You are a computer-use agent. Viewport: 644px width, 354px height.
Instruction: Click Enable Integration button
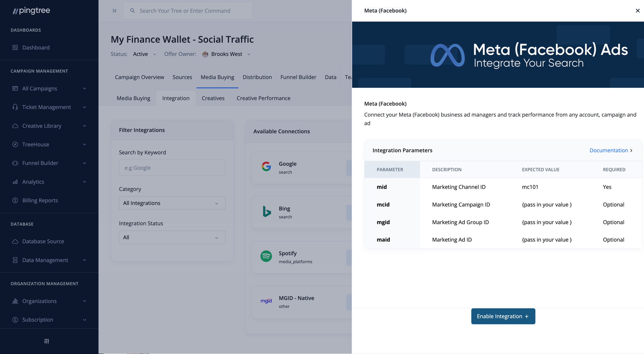pyautogui.click(x=503, y=316)
